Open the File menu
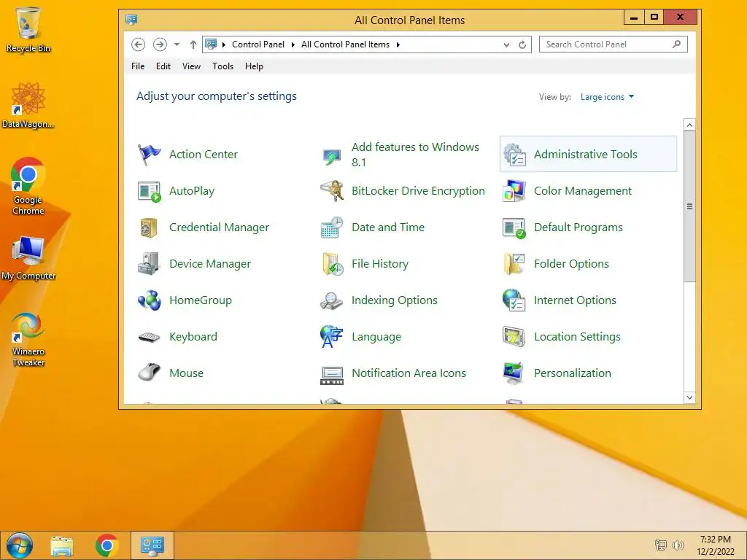Image resolution: width=747 pixels, height=560 pixels. [138, 66]
